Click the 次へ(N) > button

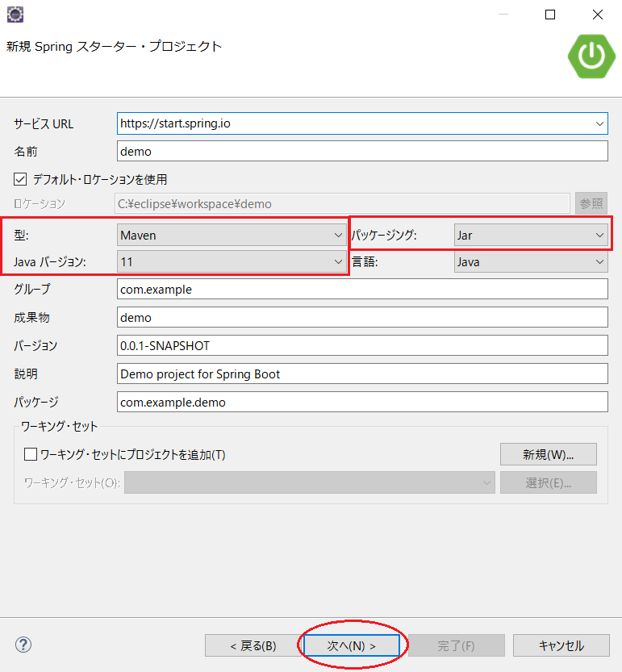(352, 645)
